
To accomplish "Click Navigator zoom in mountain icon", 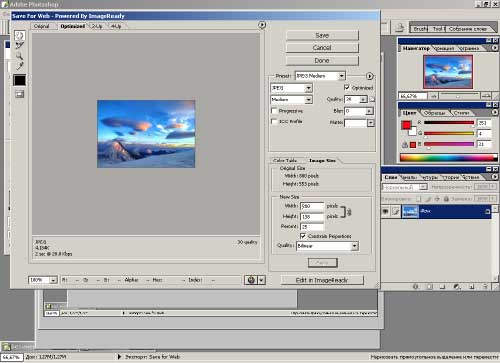I will [x=486, y=96].
